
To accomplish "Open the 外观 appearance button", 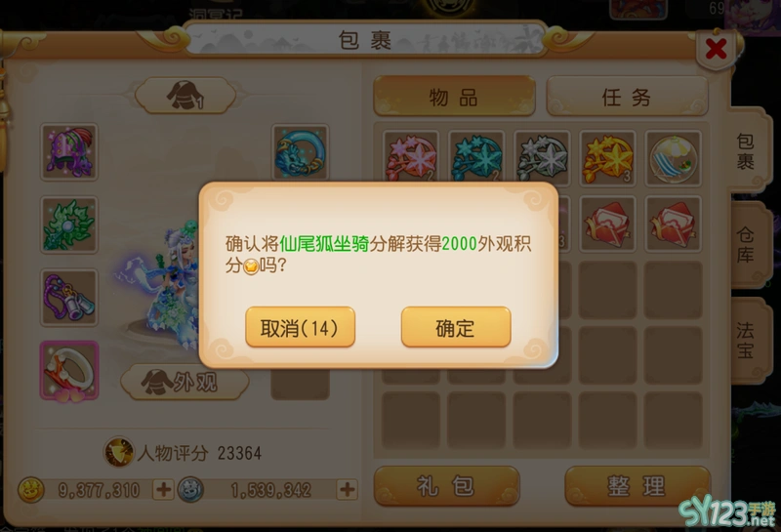I will coord(185,382).
